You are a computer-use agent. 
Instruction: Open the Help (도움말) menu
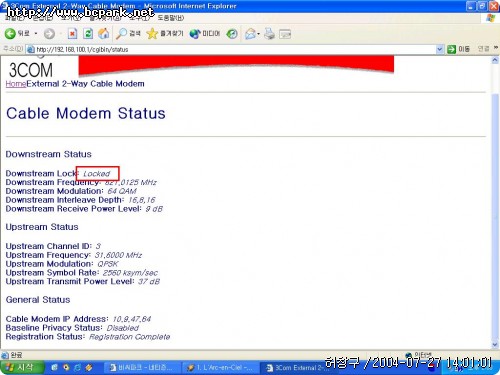point(171,18)
